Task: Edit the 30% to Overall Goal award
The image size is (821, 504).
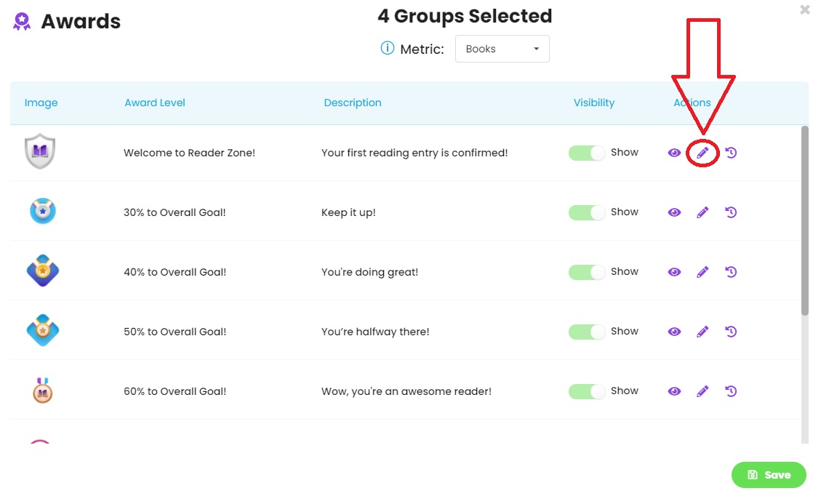Action: 702,212
